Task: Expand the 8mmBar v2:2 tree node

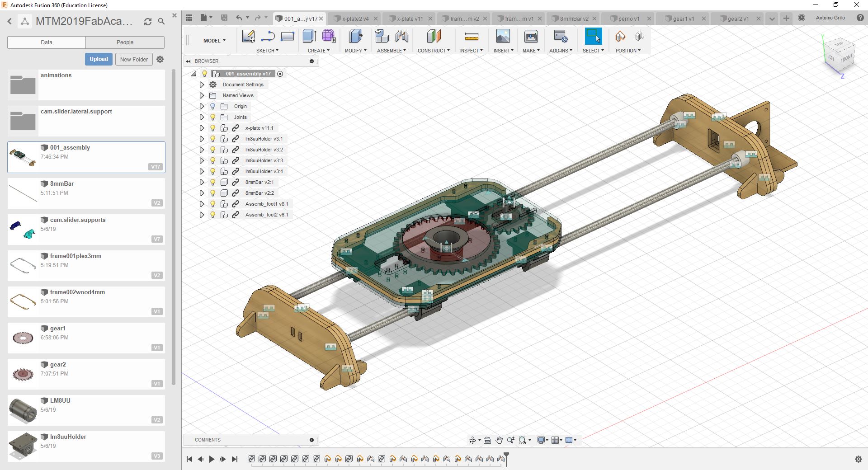Action: (x=202, y=193)
